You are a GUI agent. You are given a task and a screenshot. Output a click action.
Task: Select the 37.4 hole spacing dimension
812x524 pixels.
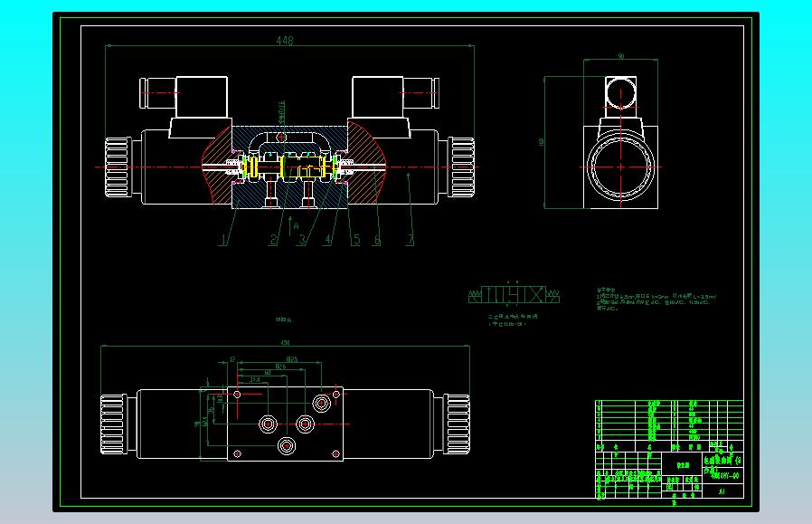pos(254,380)
